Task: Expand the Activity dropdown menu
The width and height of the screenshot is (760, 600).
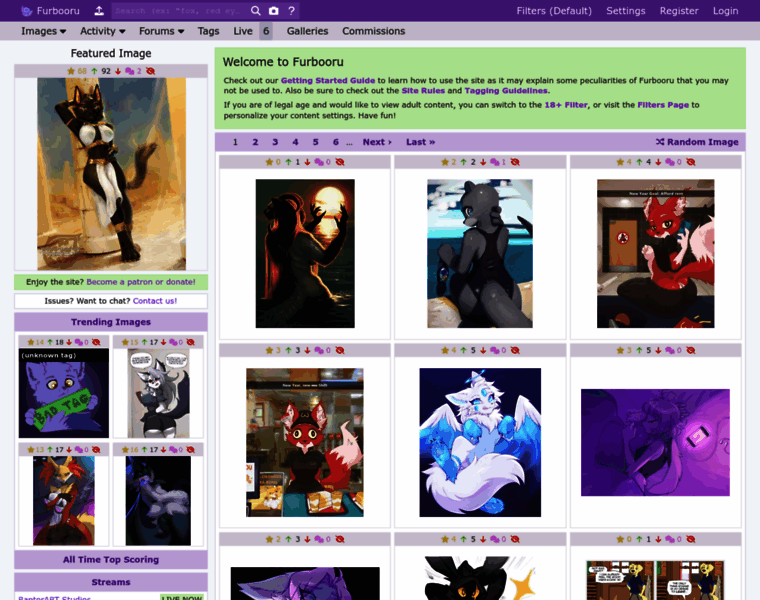Action: (103, 31)
